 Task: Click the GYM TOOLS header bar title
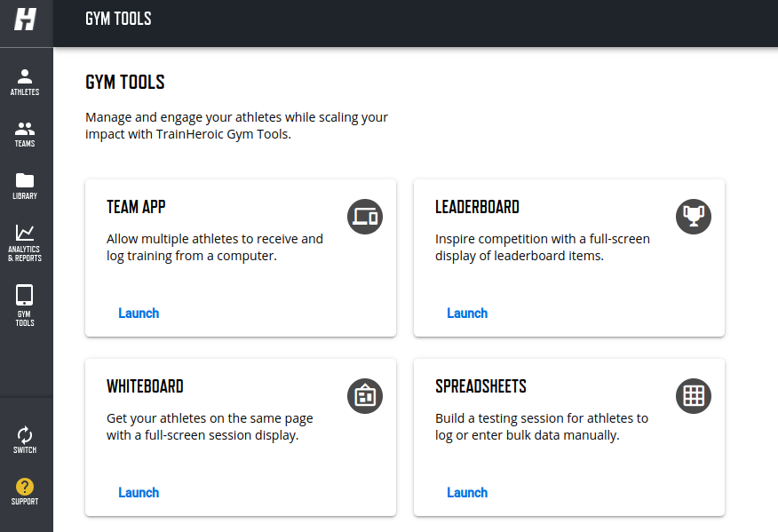118,19
